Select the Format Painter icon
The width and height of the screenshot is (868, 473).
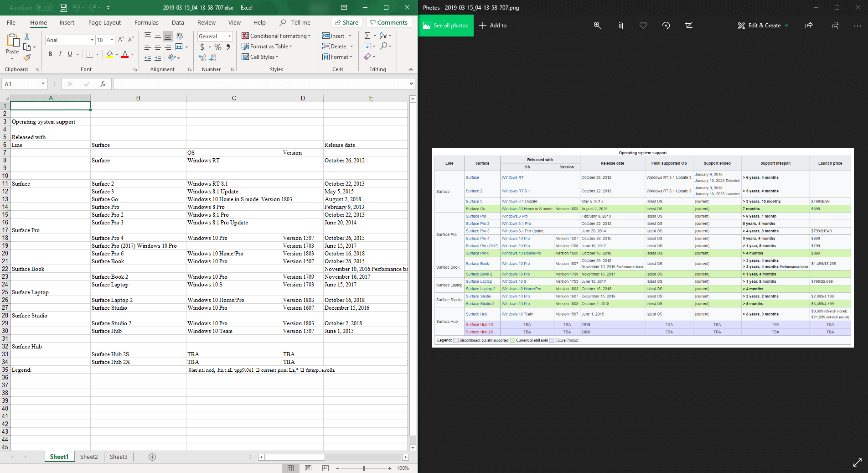[x=27, y=58]
